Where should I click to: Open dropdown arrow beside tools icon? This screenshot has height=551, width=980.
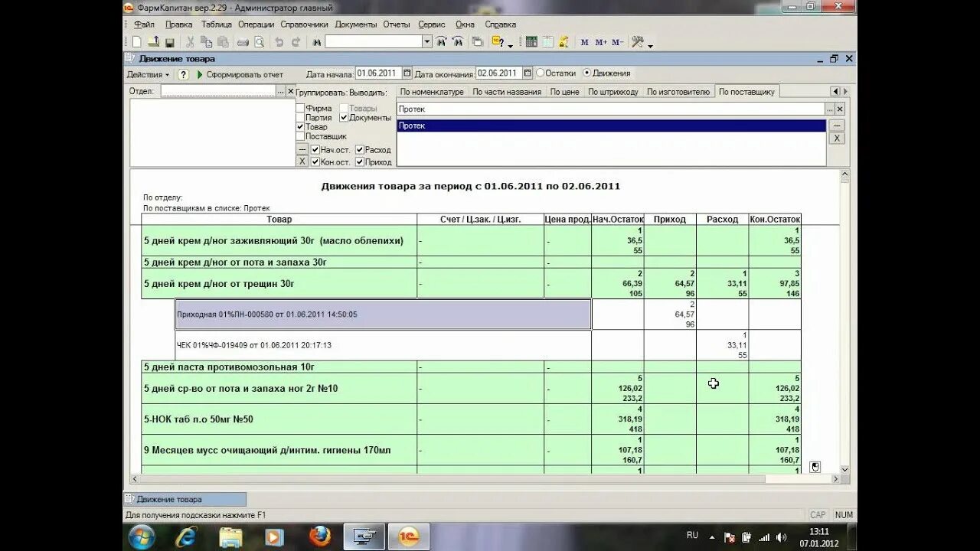point(650,45)
